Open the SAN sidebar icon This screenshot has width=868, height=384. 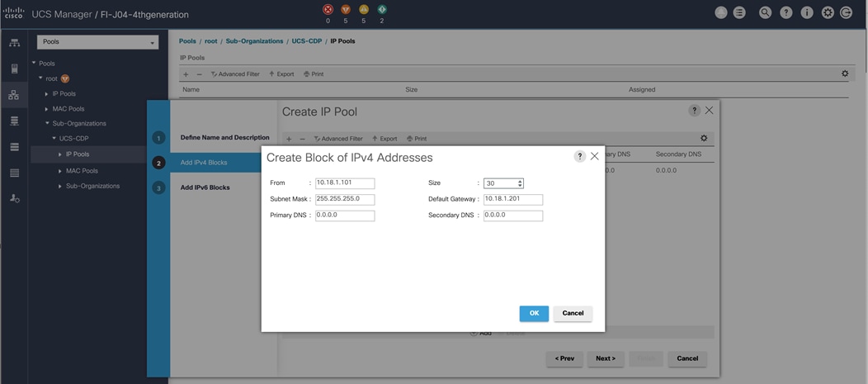point(14,121)
